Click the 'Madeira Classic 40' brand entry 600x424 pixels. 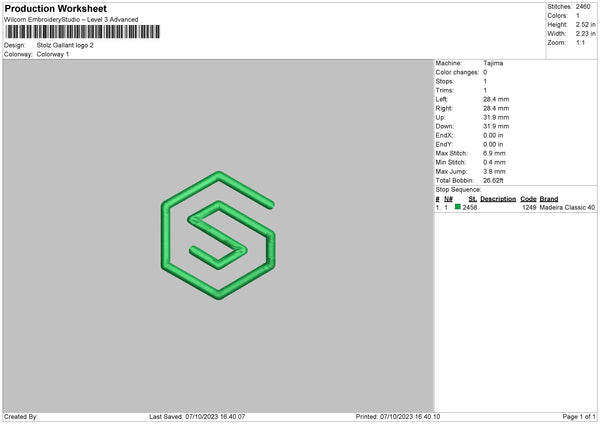tap(567, 207)
